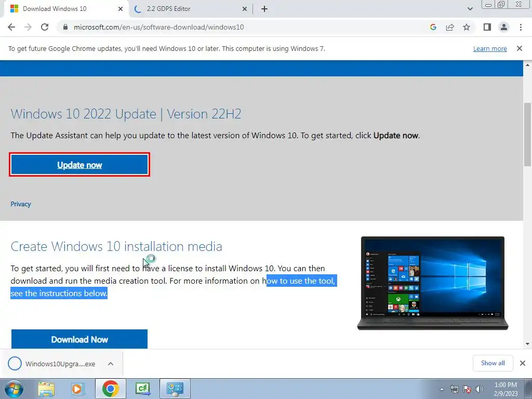Open the Windows Start menu
The width and height of the screenshot is (532, 399).
pos(14,389)
